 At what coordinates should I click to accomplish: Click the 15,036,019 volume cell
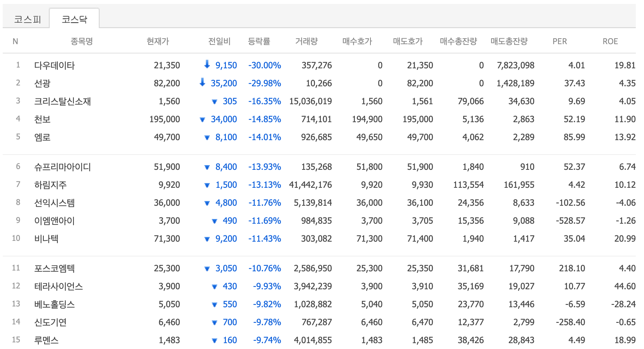point(311,101)
